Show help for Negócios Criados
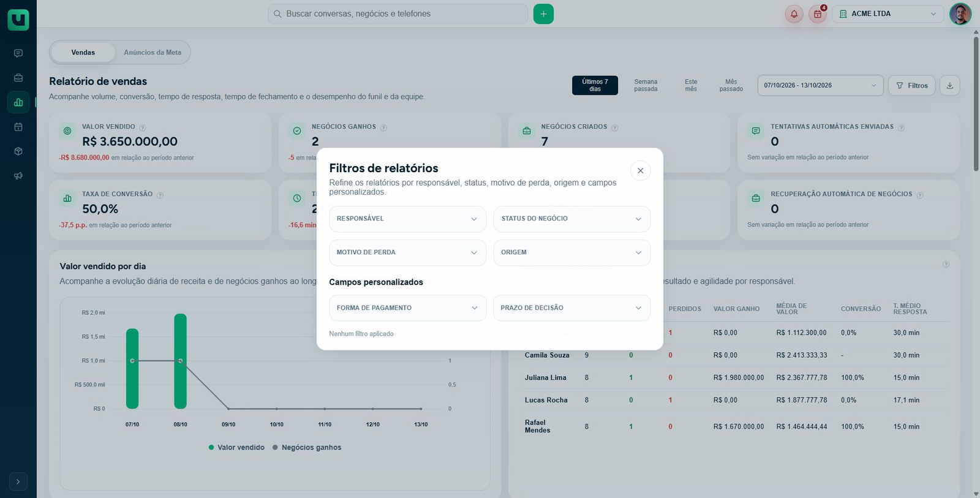This screenshot has width=980, height=498. 615,127
